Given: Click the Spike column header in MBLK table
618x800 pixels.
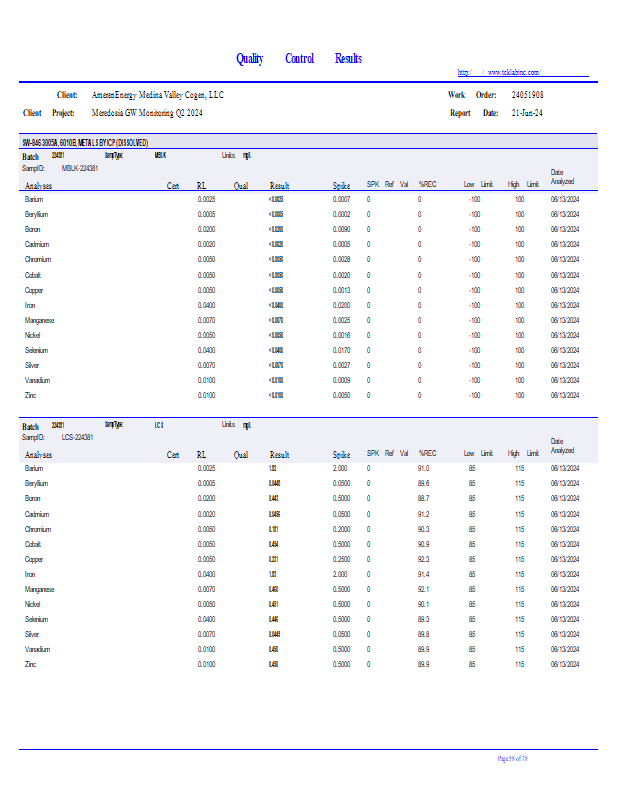Looking at the screenshot, I should (341, 185).
